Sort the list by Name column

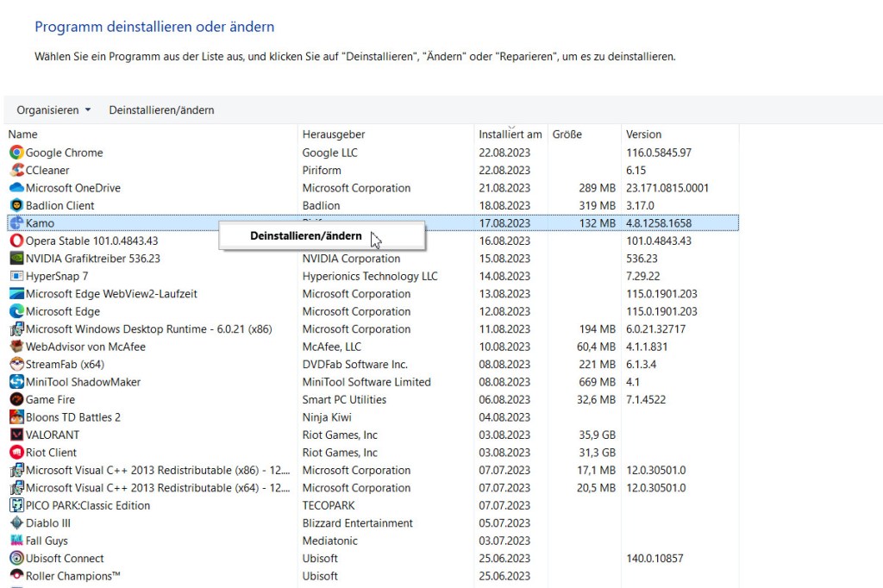(22, 134)
